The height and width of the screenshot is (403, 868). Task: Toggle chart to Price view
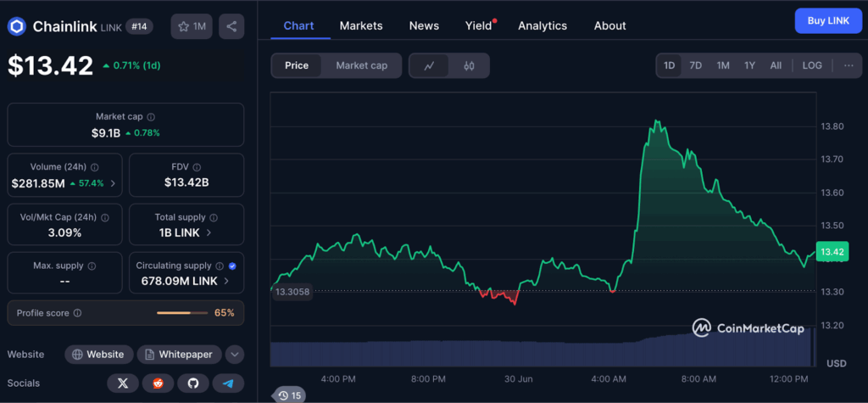pyautogui.click(x=297, y=65)
